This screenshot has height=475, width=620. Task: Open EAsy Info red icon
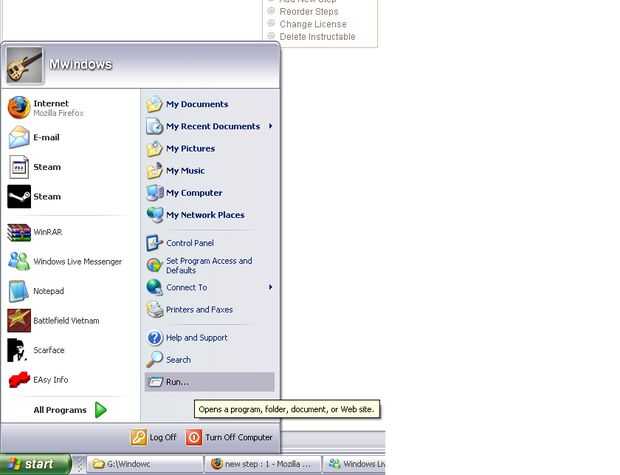tap(19, 380)
